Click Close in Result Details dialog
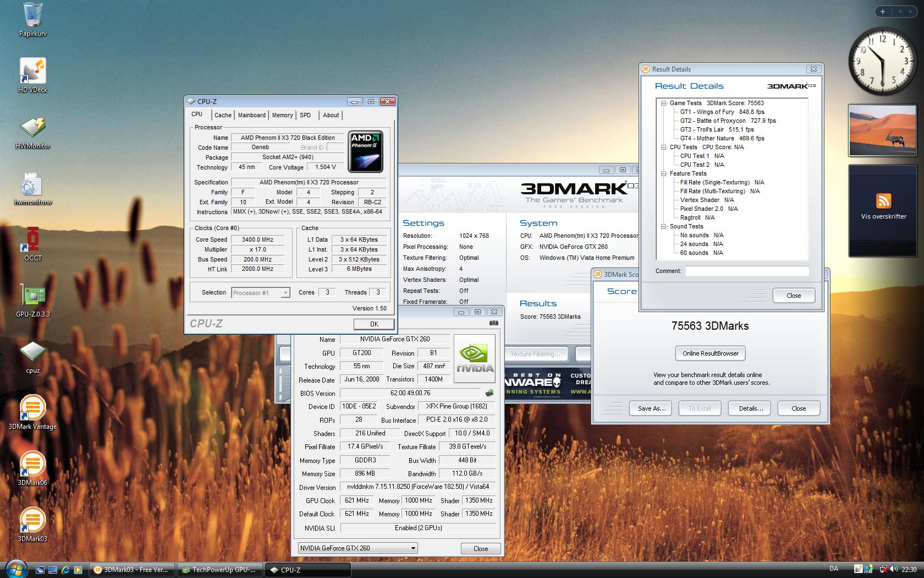Image resolution: width=924 pixels, height=578 pixels. (794, 296)
